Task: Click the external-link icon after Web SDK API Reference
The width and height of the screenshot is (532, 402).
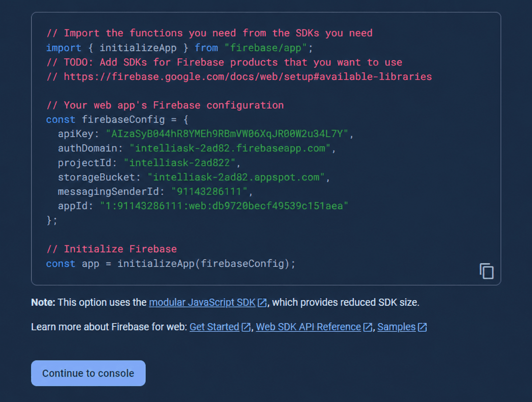Action: pyautogui.click(x=368, y=327)
